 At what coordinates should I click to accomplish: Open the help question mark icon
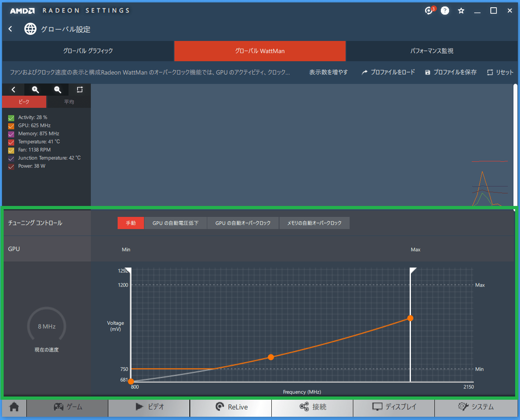tap(445, 11)
